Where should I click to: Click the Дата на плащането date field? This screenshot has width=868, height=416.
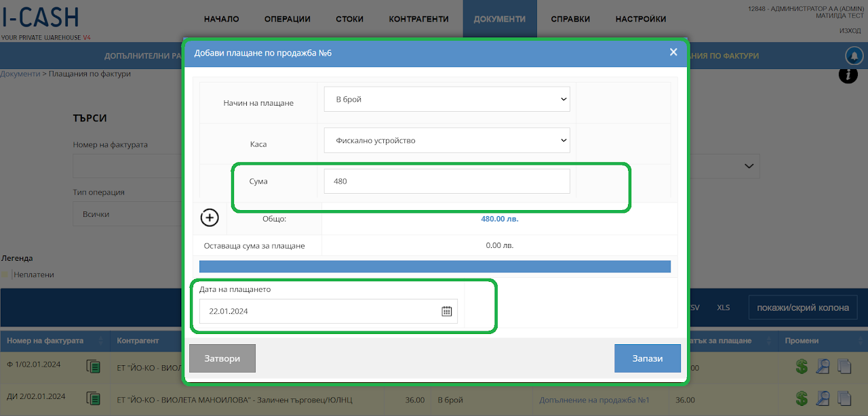328,312
